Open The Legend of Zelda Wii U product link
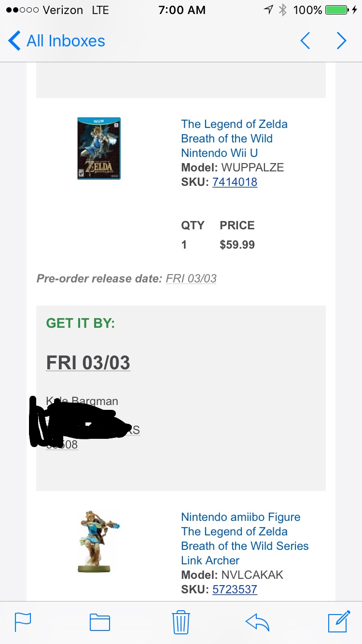The image size is (362, 644). click(x=234, y=139)
